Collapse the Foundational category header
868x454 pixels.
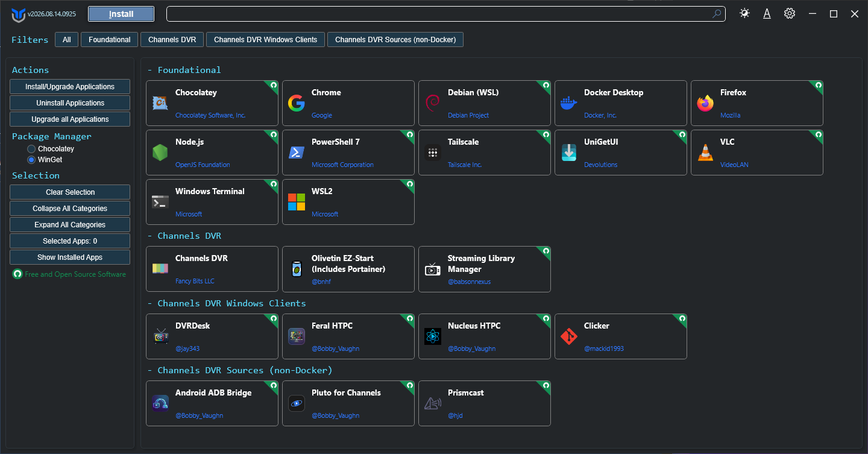184,70
